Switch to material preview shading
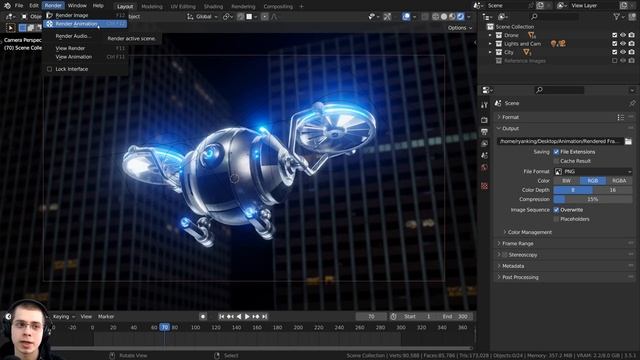 [452, 17]
